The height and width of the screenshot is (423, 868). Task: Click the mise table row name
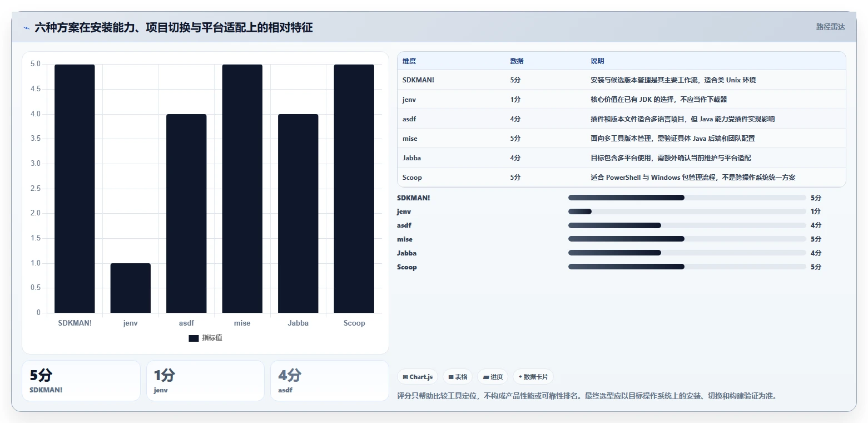[x=410, y=139]
